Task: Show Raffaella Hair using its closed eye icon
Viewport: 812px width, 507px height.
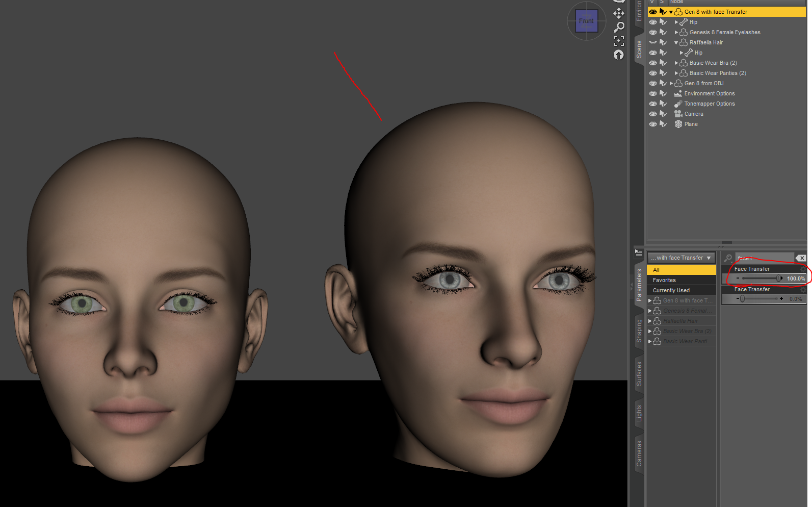Action: [x=652, y=42]
